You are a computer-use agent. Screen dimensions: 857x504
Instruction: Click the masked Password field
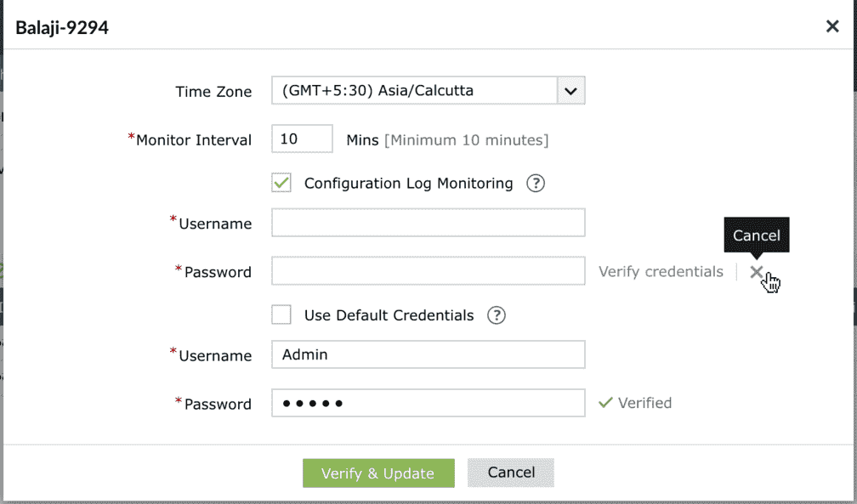coord(428,403)
